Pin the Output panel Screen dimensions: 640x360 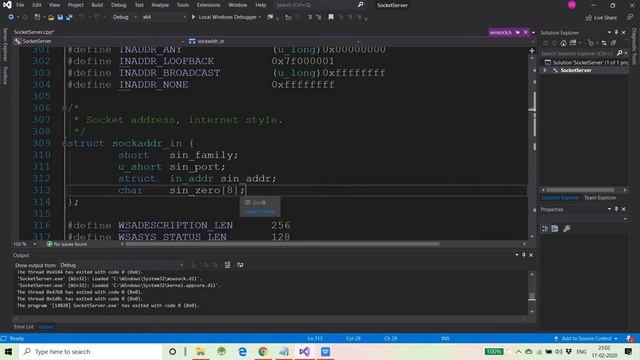click(x=524, y=255)
